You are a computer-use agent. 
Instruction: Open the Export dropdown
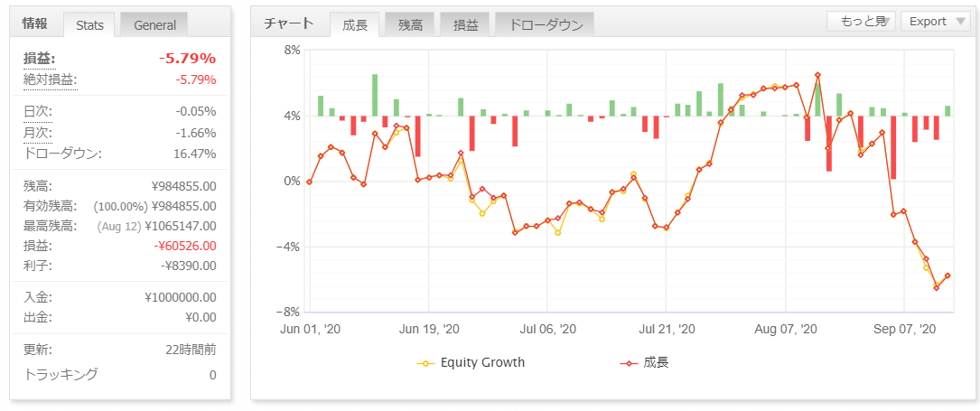935,22
